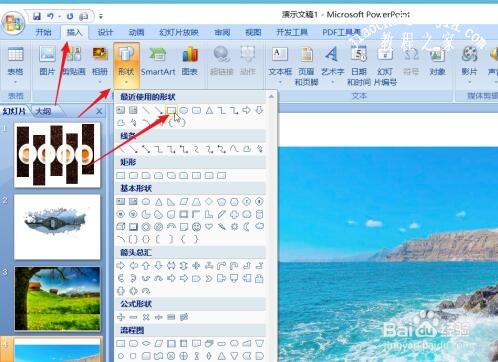The height and width of the screenshot is (362, 498).
Task: Select right triangle in 基本形状
Action: click(x=171, y=202)
